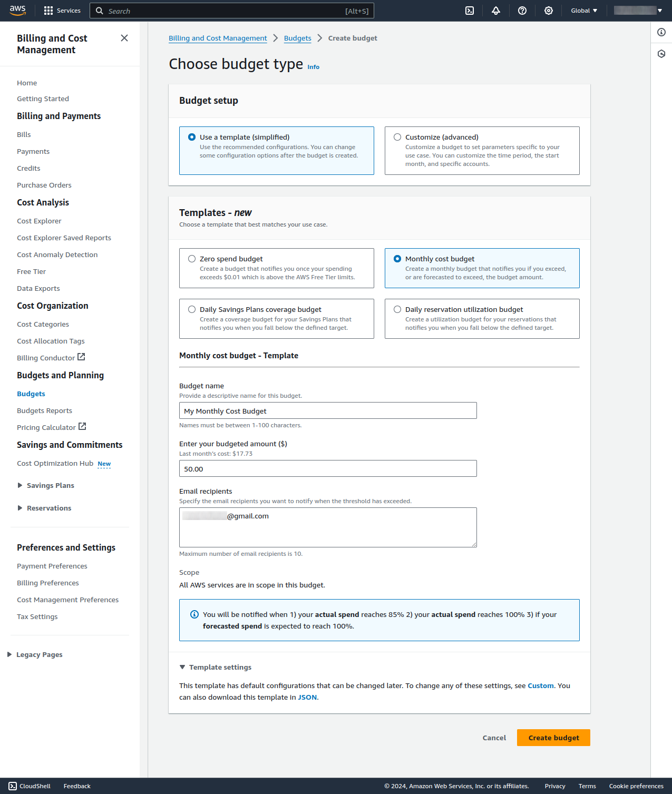The height and width of the screenshot is (794, 672).
Task: Click inside the Budget name input field
Action: 328,410
